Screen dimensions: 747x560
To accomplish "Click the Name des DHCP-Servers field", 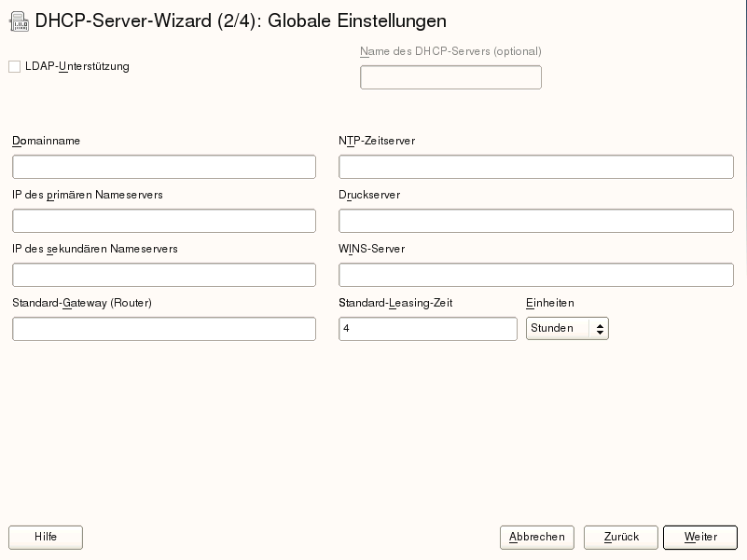I will [x=450, y=77].
